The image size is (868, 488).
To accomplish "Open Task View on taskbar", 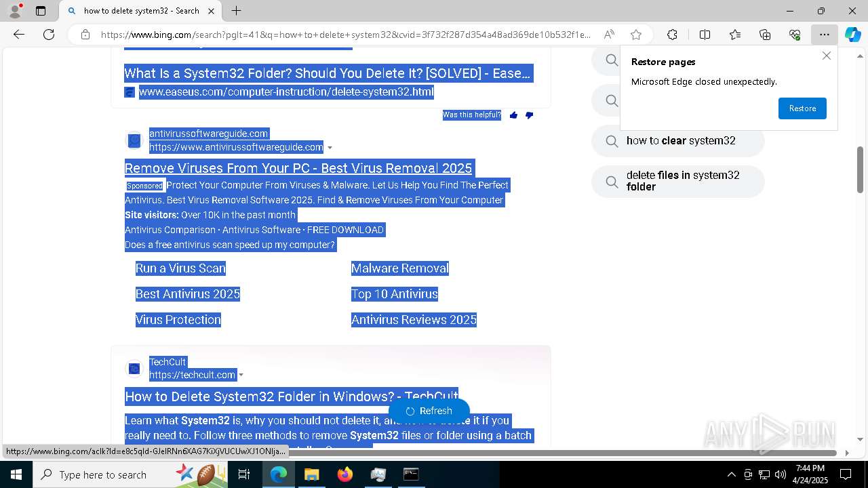I will point(245,474).
